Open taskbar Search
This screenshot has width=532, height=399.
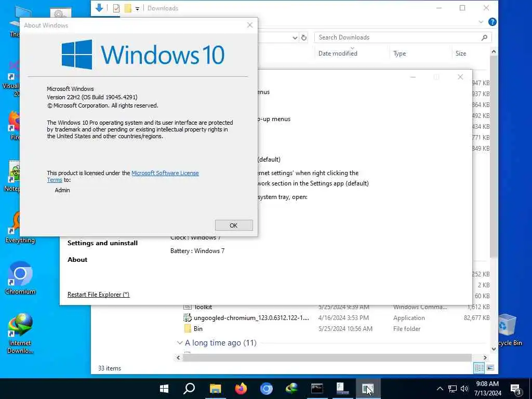click(x=189, y=389)
